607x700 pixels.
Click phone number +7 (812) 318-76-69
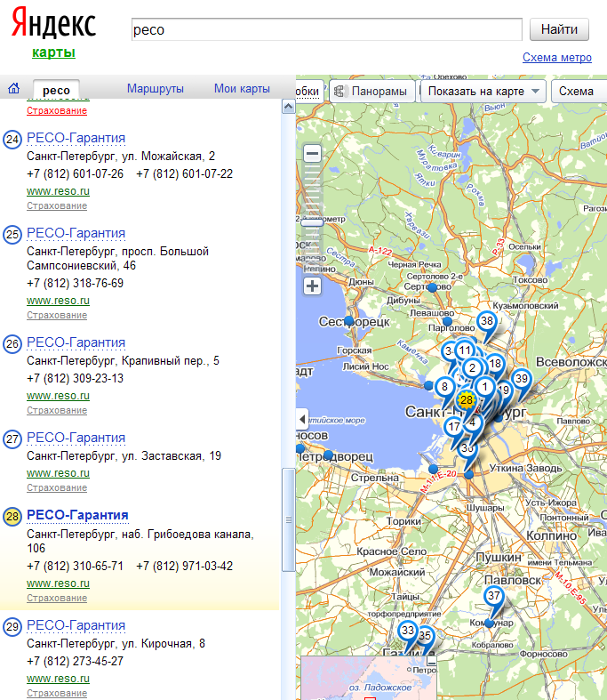(x=75, y=283)
